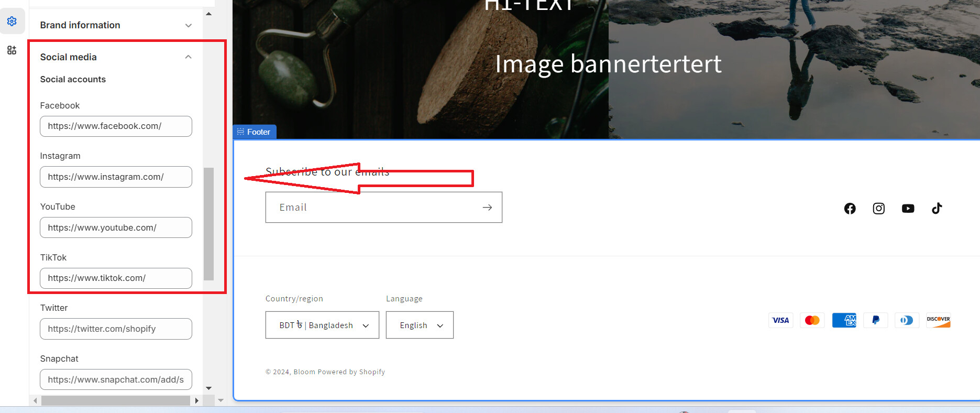This screenshot has height=413, width=980.
Task: Expand the Brand information section
Action: (x=116, y=25)
